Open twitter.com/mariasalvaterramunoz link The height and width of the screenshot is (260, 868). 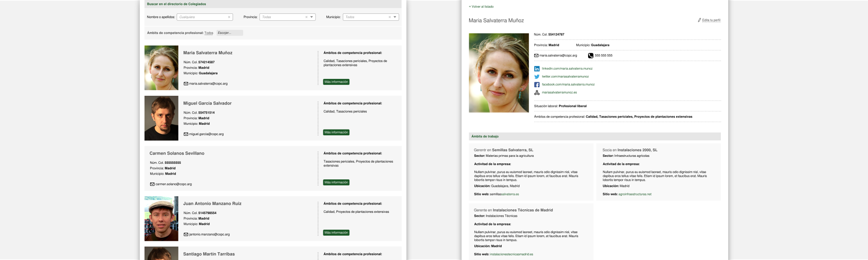pyautogui.click(x=566, y=77)
